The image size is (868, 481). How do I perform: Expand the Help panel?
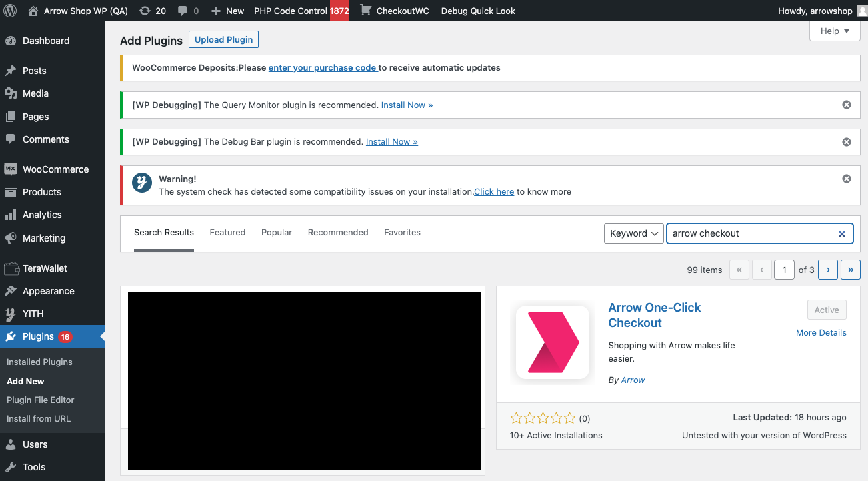pos(835,31)
